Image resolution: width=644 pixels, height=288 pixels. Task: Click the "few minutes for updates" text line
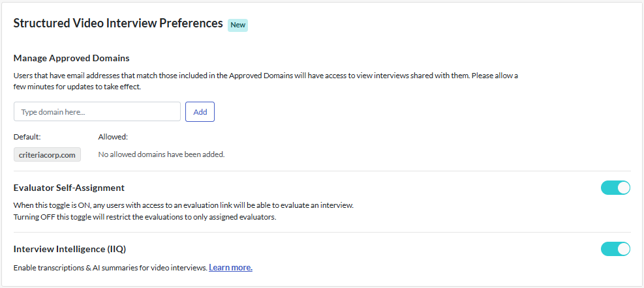click(x=77, y=87)
